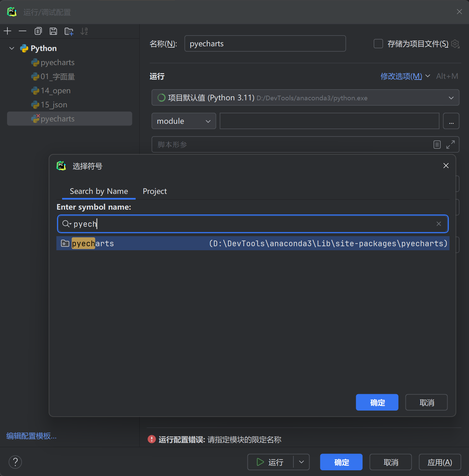This screenshot has width=469, height=476.
Task: Select the 15_json configuration
Action: click(69, 105)
